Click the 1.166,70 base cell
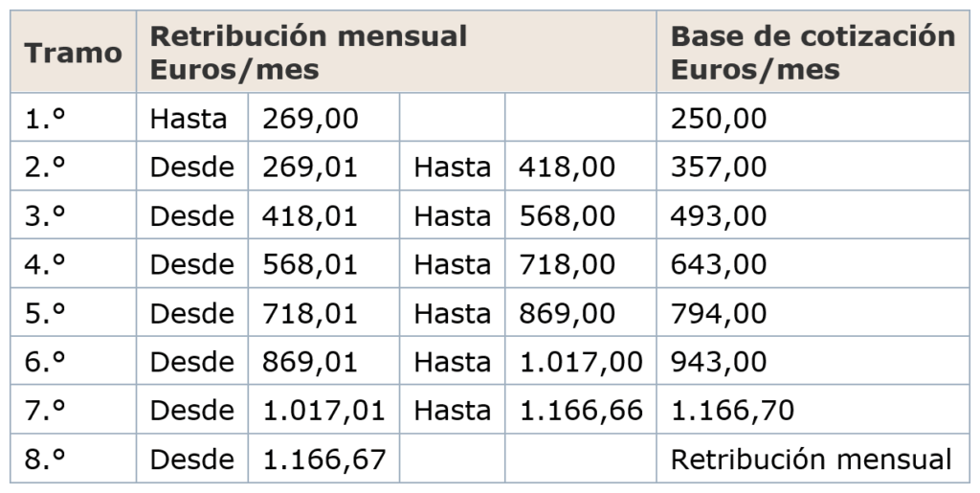The width and height of the screenshot is (980, 493). 732,411
